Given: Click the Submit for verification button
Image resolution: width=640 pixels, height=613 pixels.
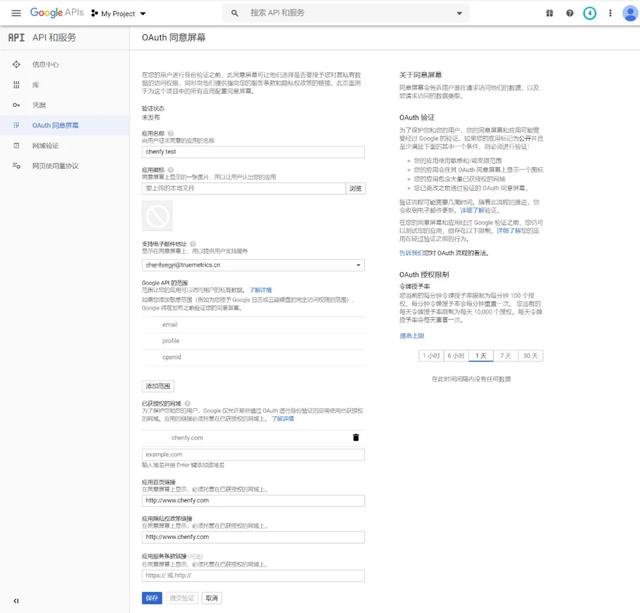Looking at the screenshot, I should coord(182,598).
